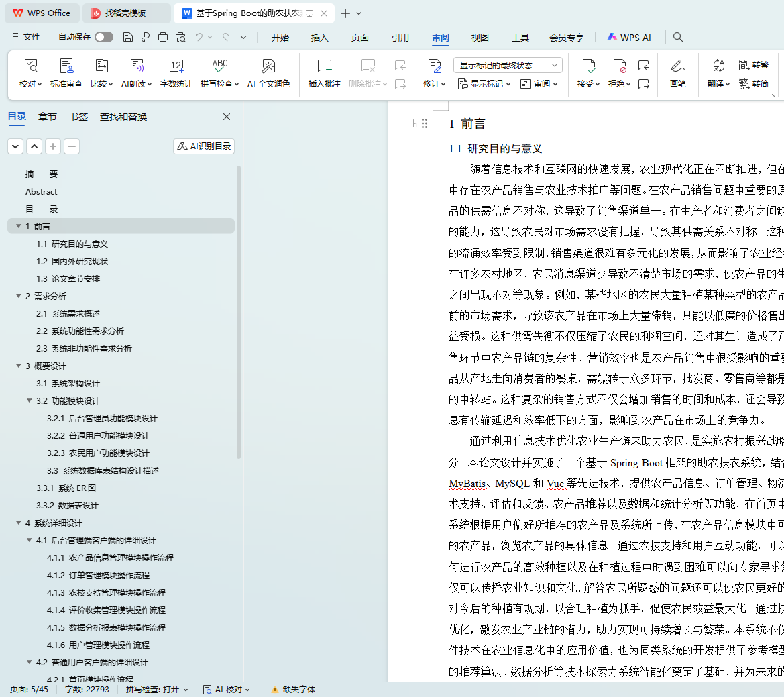Collapse the 2 需求分析 section in outline
This screenshot has height=697, width=784.
pyautogui.click(x=19, y=297)
